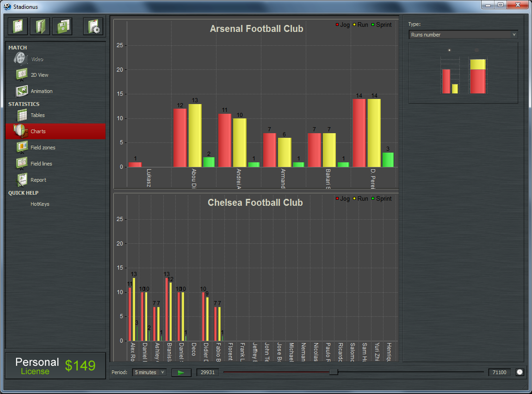Click the Bakari S axis label in Arsenal chart

pyautogui.click(x=328, y=179)
